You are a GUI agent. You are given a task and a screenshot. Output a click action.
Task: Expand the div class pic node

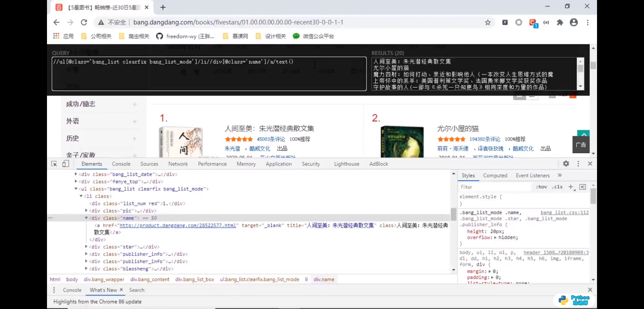pyautogui.click(x=86, y=211)
